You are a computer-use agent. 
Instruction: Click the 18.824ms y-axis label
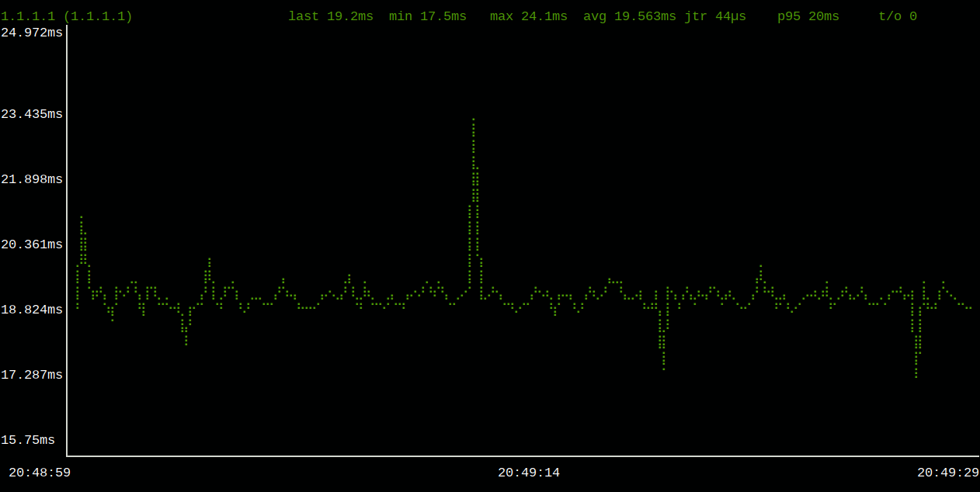pos(32,310)
